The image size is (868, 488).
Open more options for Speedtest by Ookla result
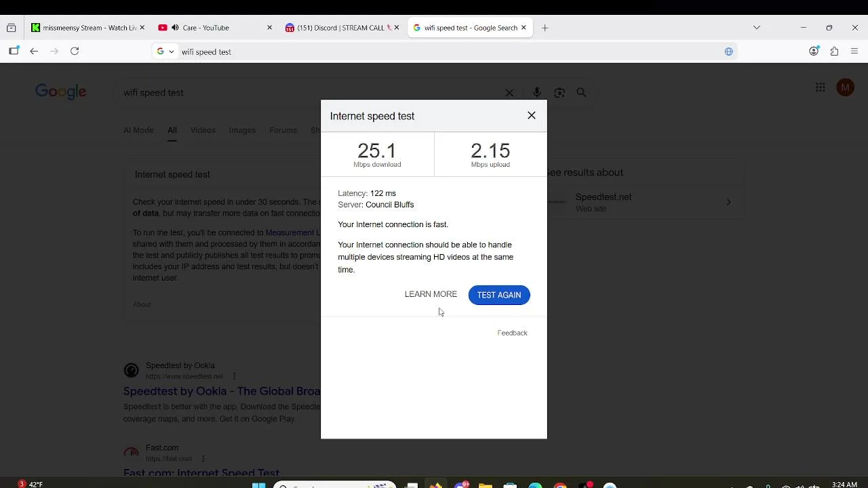(x=234, y=376)
